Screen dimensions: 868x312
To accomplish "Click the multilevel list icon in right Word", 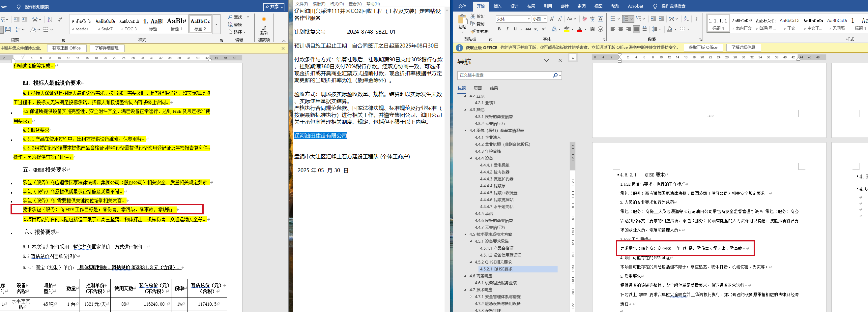I will tap(639, 19).
